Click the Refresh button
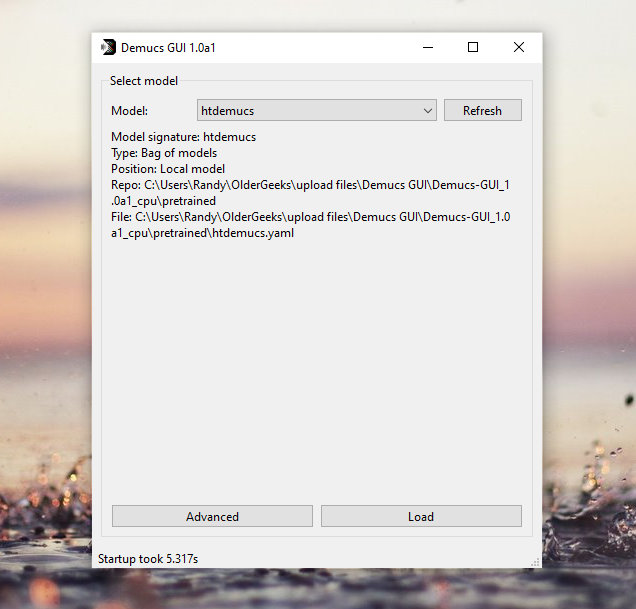 pyautogui.click(x=483, y=110)
